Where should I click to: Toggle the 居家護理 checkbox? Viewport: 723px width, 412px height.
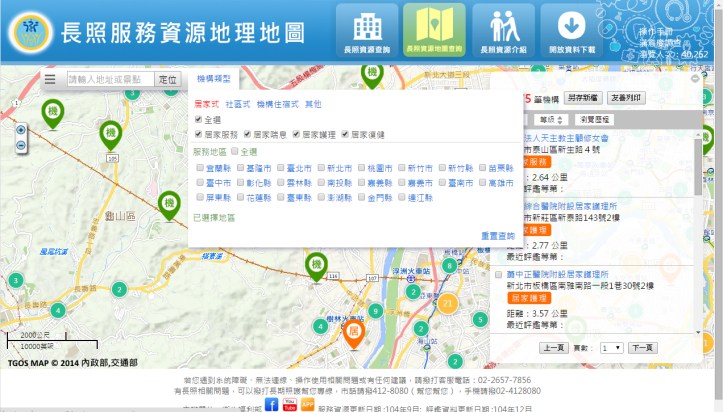(295, 134)
